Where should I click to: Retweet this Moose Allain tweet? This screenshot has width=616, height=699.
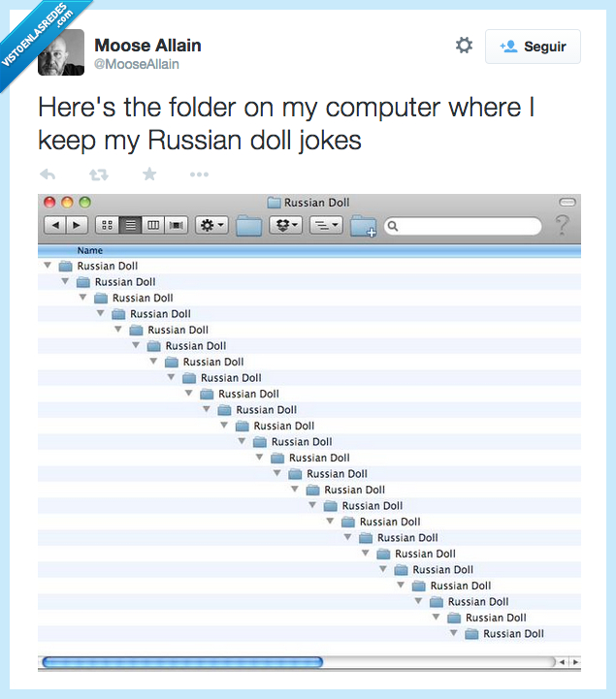98,175
